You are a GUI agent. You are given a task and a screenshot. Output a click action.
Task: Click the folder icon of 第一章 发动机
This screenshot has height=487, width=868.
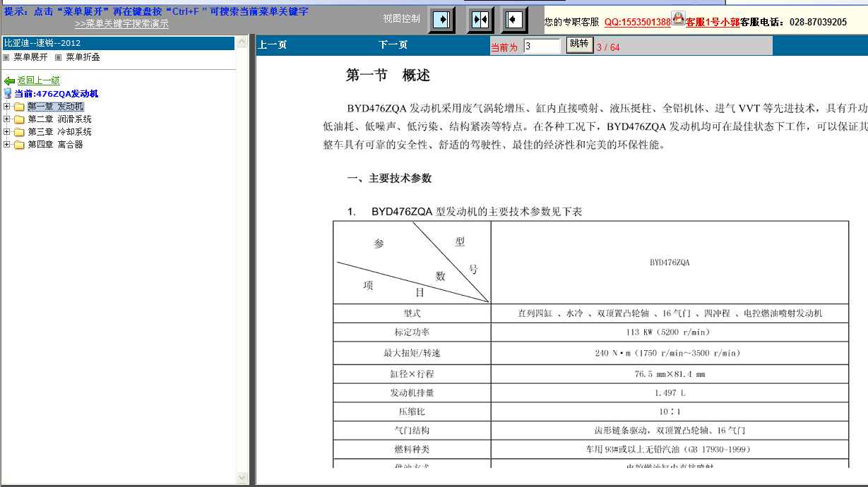19,107
